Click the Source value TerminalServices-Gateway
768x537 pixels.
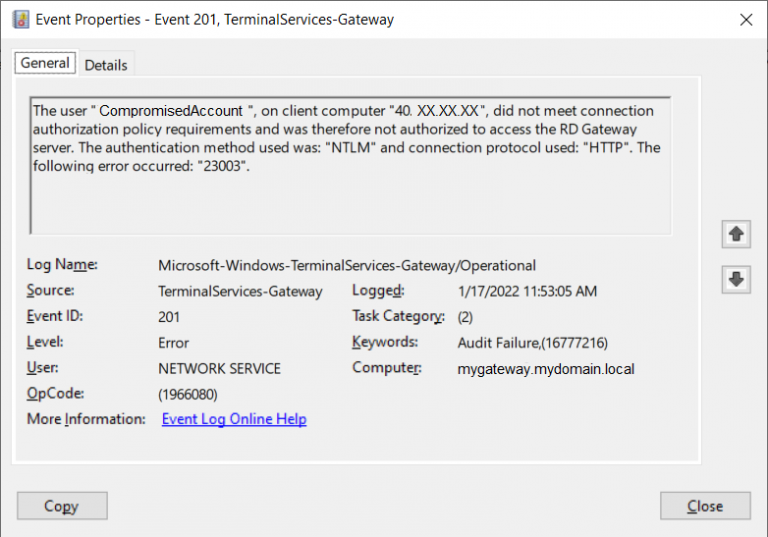coord(240,291)
